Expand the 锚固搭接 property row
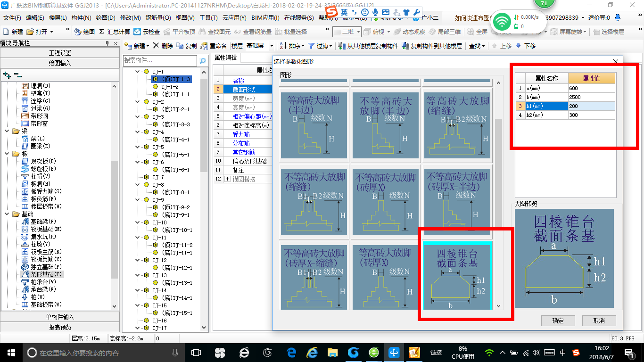The width and height of the screenshot is (644, 362). (228, 179)
